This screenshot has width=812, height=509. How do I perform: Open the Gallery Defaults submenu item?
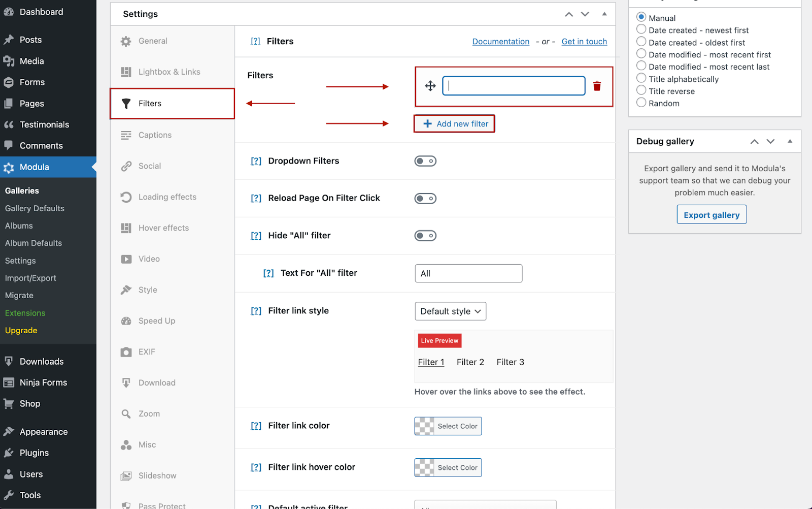pyautogui.click(x=35, y=208)
